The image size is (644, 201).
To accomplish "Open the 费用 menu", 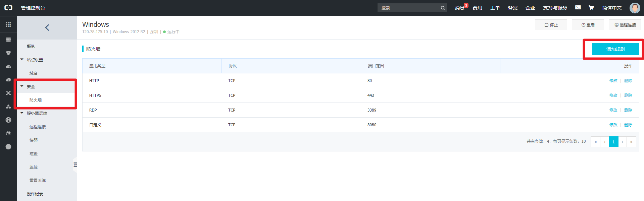I will pyautogui.click(x=477, y=8).
